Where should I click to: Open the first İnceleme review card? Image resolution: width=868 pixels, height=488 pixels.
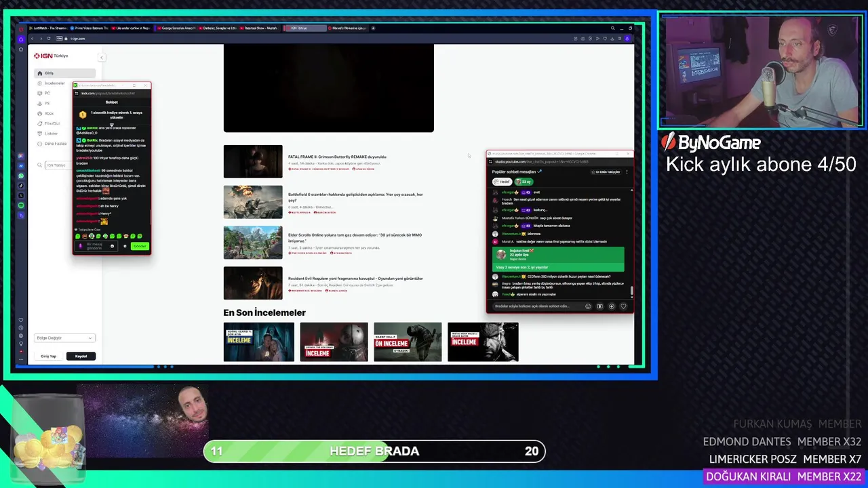[259, 342]
